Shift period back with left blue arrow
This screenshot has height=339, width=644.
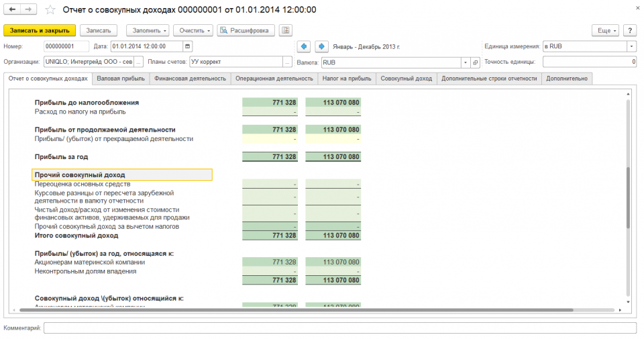point(304,46)
